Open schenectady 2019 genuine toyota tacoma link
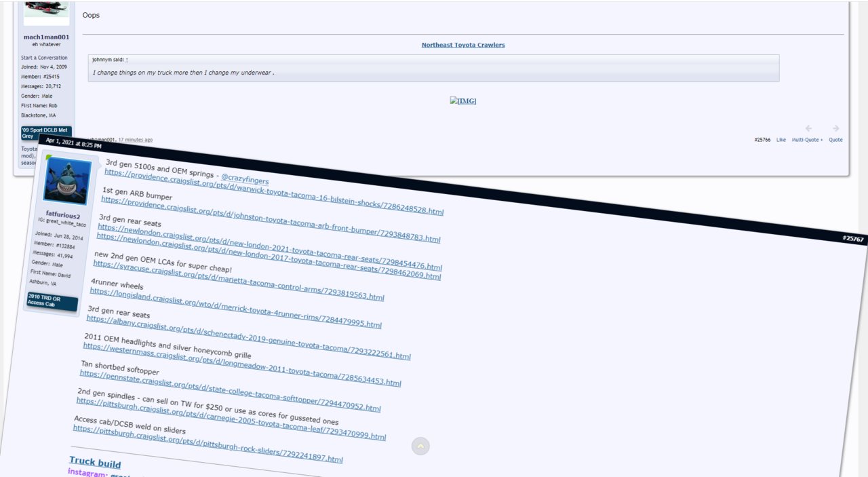Screen dimensions: 868x477 click(x=248, y=337)
